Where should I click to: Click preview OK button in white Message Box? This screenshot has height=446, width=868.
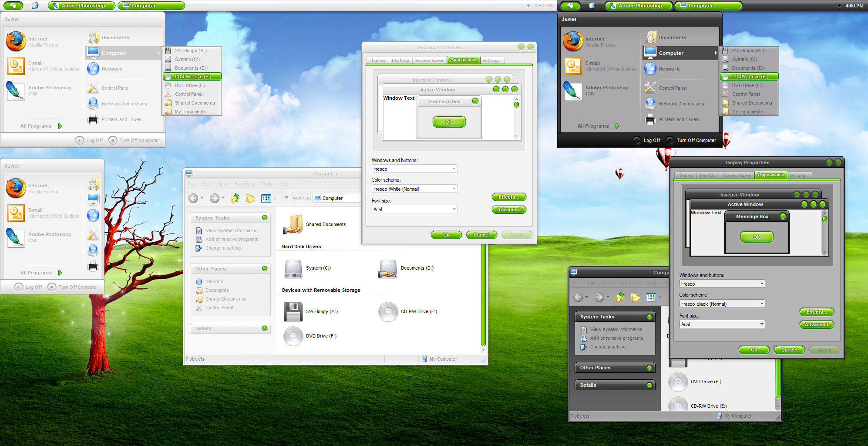pos(449,122)
